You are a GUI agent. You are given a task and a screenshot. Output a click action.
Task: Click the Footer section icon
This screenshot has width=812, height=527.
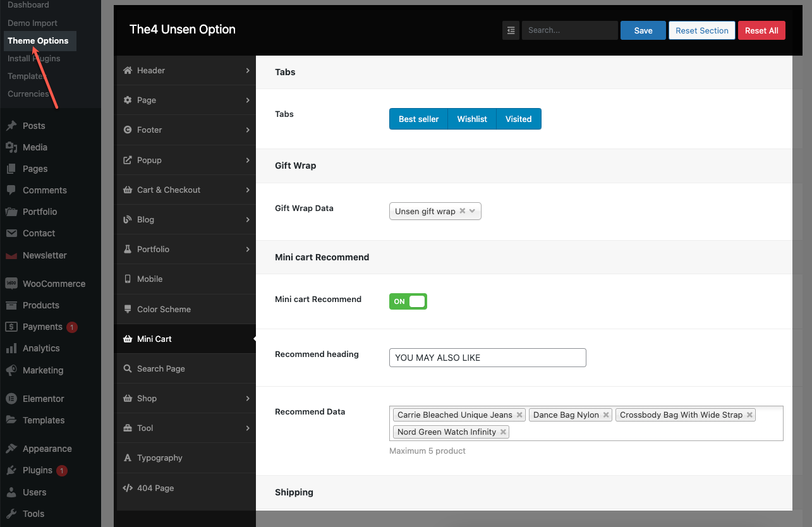pyautogui.click(x=128, y=130)
